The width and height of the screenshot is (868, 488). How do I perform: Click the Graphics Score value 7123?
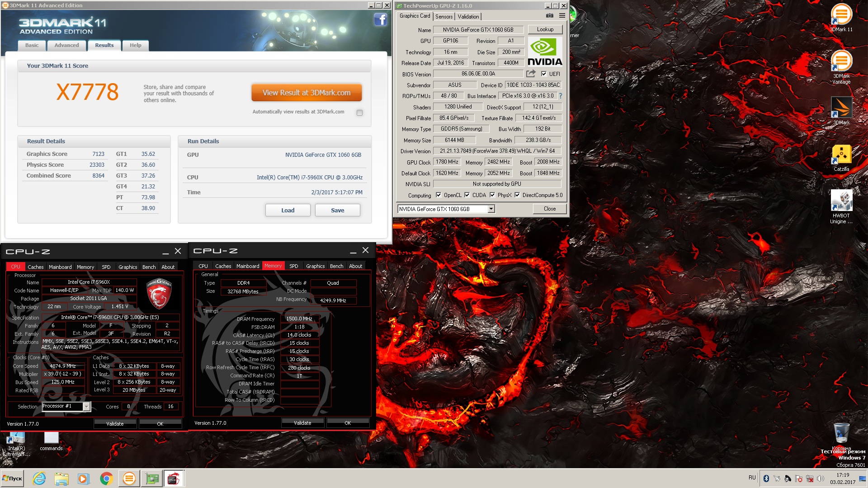(x=98, y=154)
